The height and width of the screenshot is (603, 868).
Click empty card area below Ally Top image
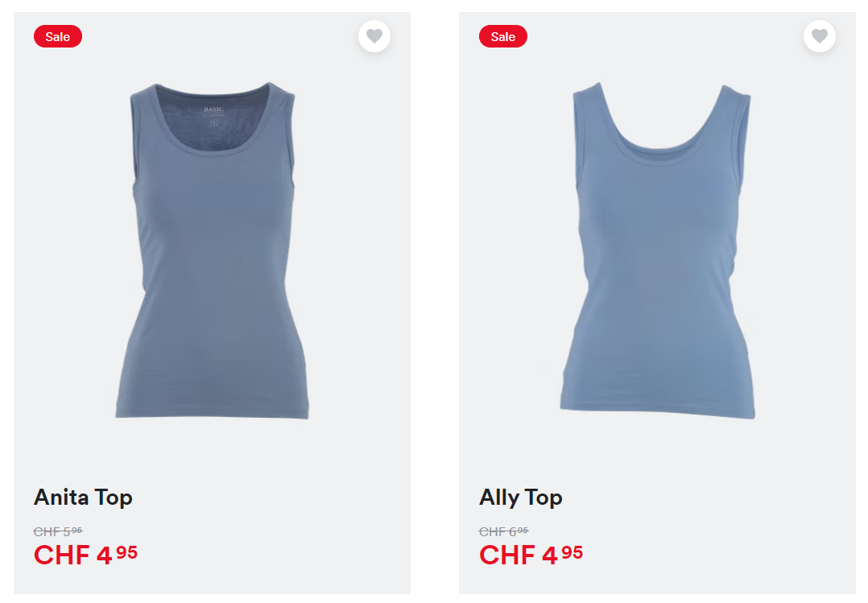658,452
